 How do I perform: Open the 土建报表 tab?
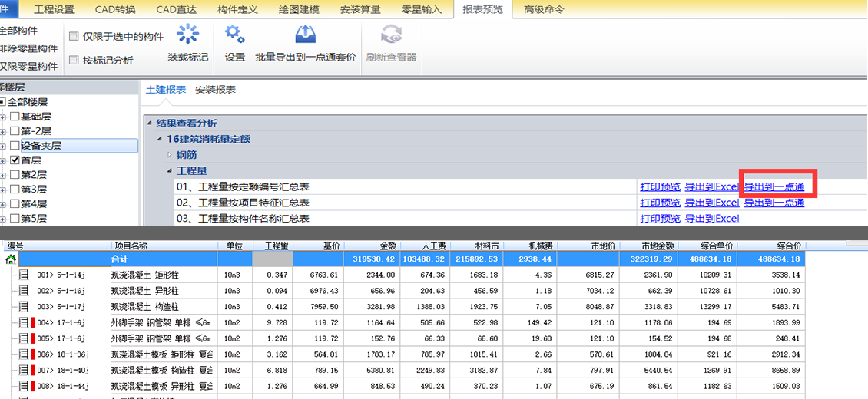(166, 90)
